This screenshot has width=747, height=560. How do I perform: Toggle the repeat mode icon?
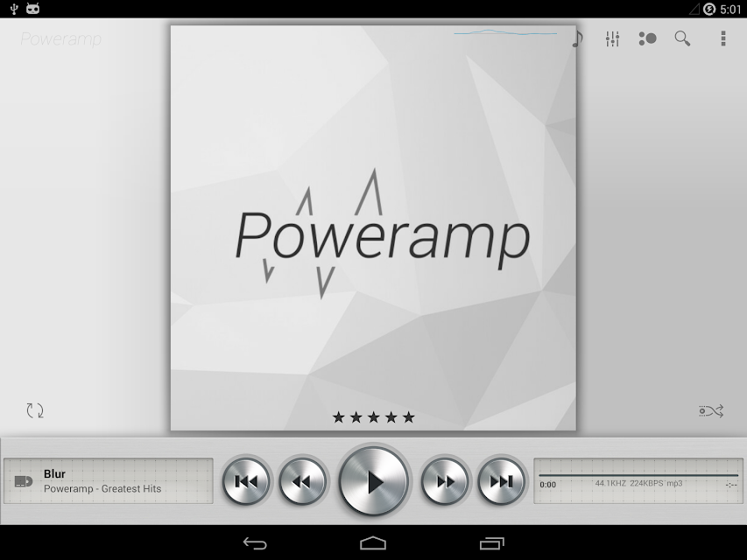pyautogui.click(x=35, y=410)
